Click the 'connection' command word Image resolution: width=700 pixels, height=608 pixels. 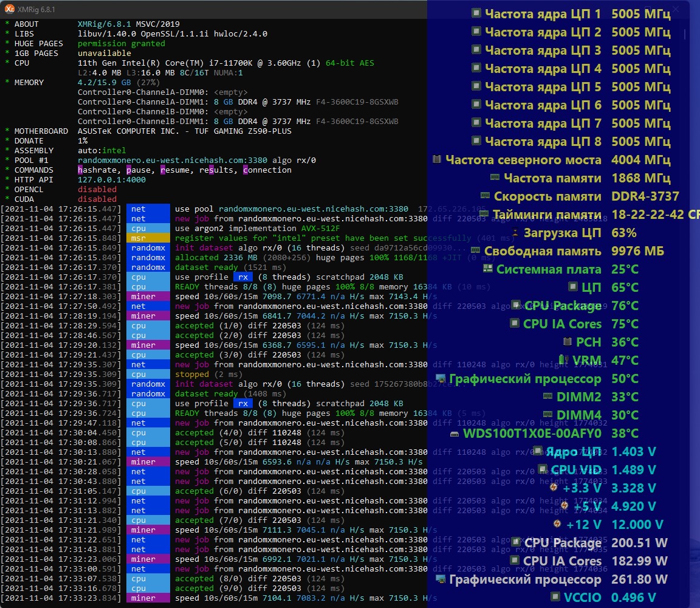(267, 170)
